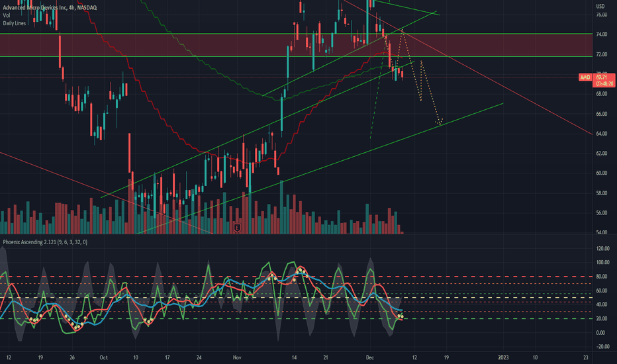This screenshot has width=617, height=364.
Task: Click oscillator axis value 20.00
Action: coord(601,318)
